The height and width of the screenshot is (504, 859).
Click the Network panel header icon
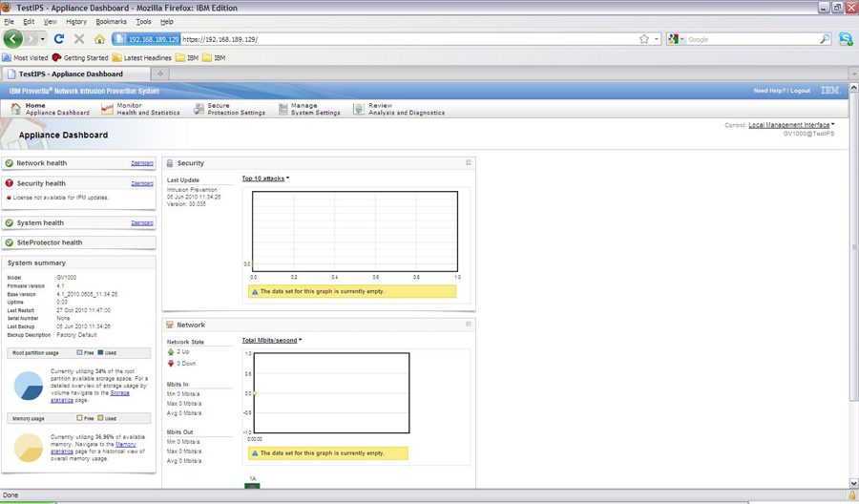(x=170, y=325)
